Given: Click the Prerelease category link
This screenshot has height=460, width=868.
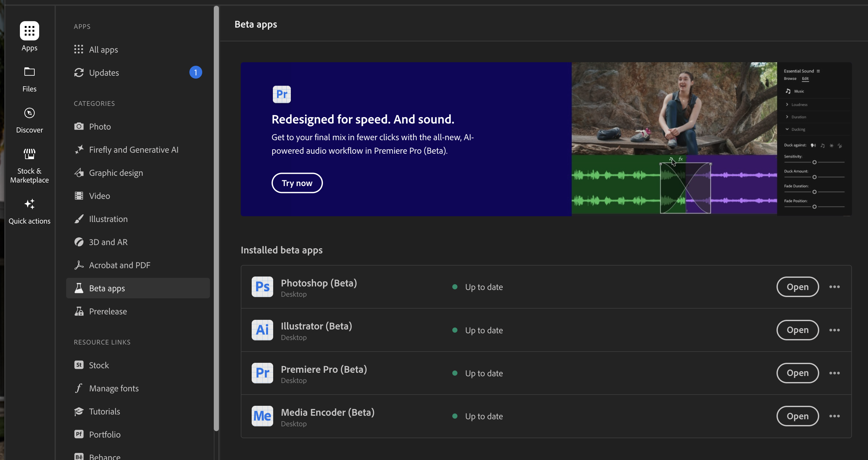Looking at the screenshot, I should [107, 311].
